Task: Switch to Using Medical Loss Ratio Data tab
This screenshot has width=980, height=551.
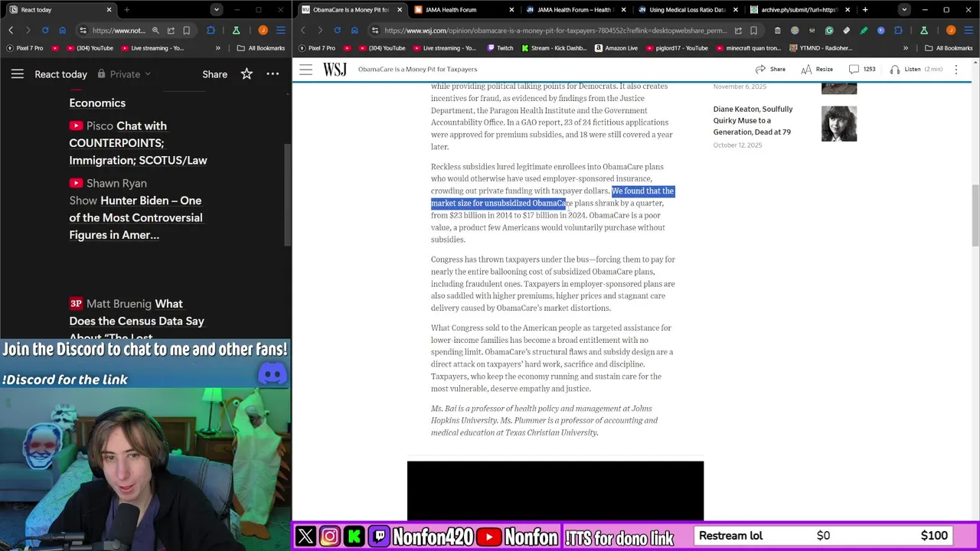Action: (x=687, y=10)
